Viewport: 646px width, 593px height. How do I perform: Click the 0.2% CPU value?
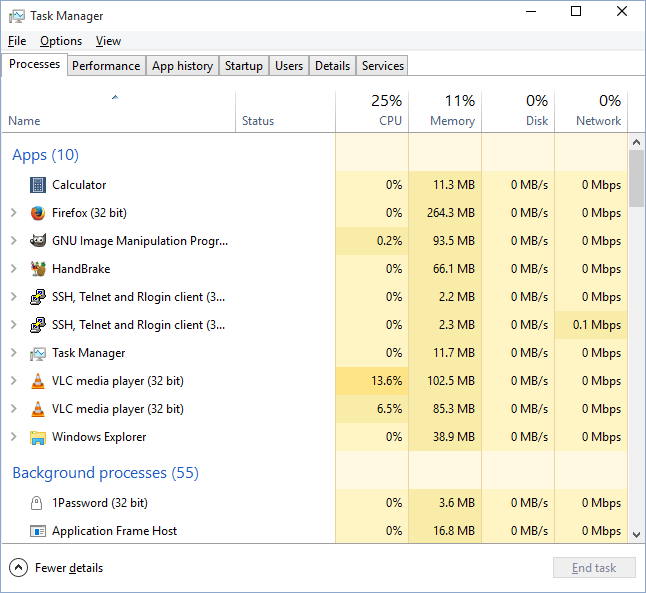point(389,241)
